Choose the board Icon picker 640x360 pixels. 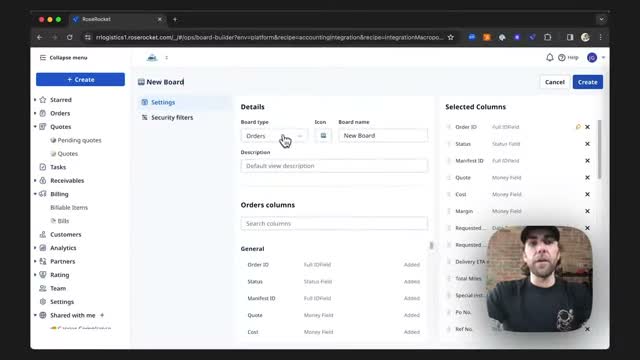click(323, 136)
